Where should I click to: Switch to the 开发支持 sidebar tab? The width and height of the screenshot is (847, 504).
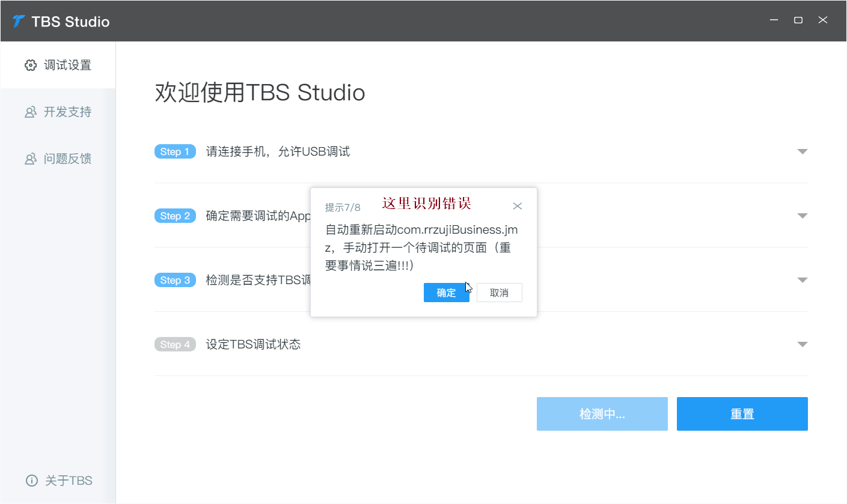58,112
